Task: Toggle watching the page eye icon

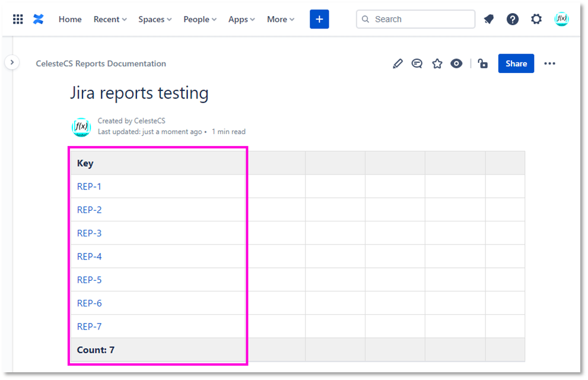Action: (456, 64)
